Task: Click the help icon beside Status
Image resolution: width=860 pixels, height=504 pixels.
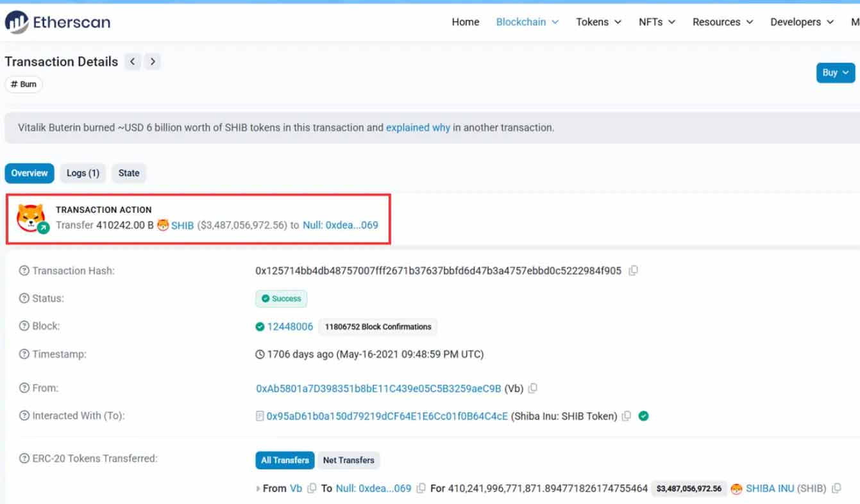Action: (24, 298)
